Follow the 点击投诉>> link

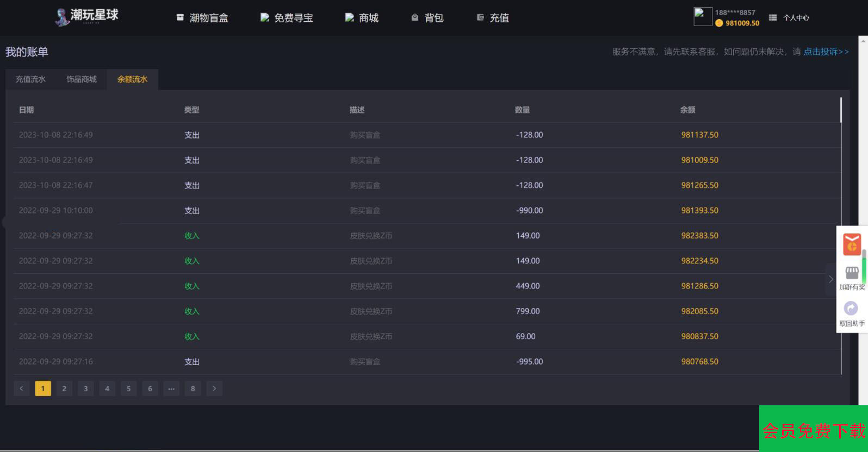click(x=826, y=52)
